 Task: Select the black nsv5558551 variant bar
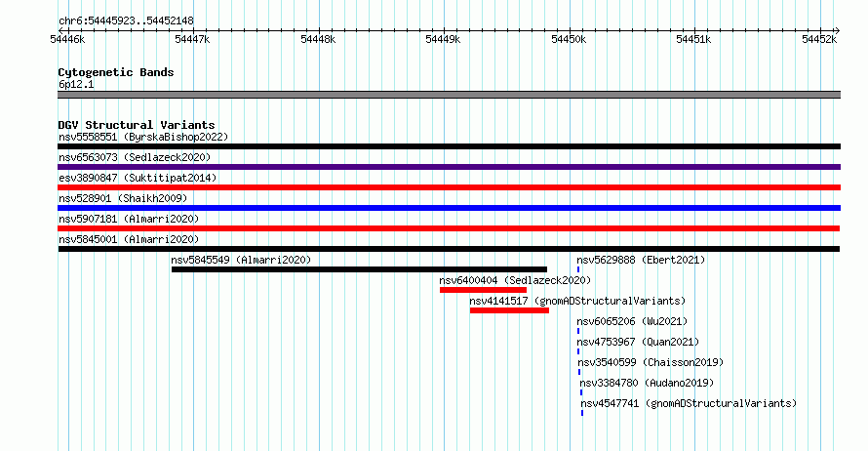point(449,146)
